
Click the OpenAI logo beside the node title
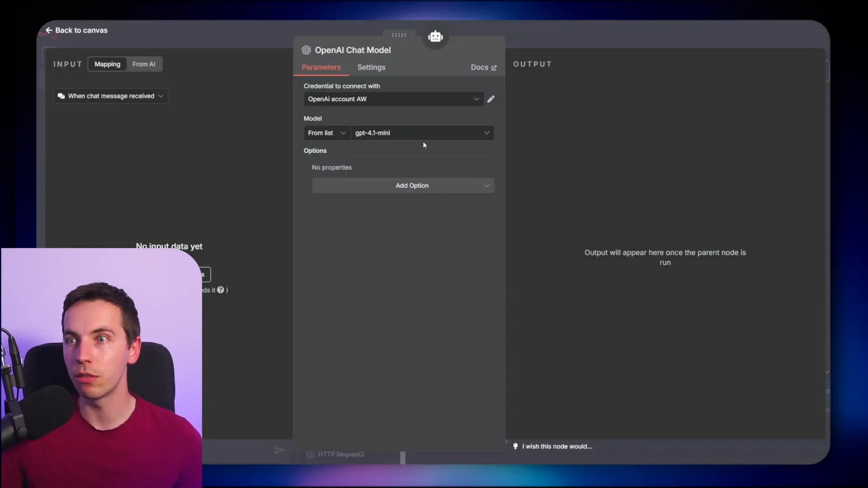pyautogui.click(x=306, y=50)
